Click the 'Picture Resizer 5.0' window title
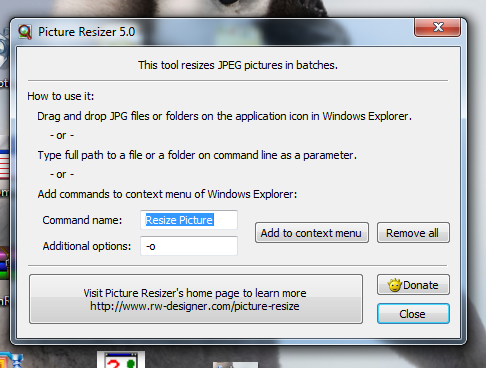 (x=87, y=32)
